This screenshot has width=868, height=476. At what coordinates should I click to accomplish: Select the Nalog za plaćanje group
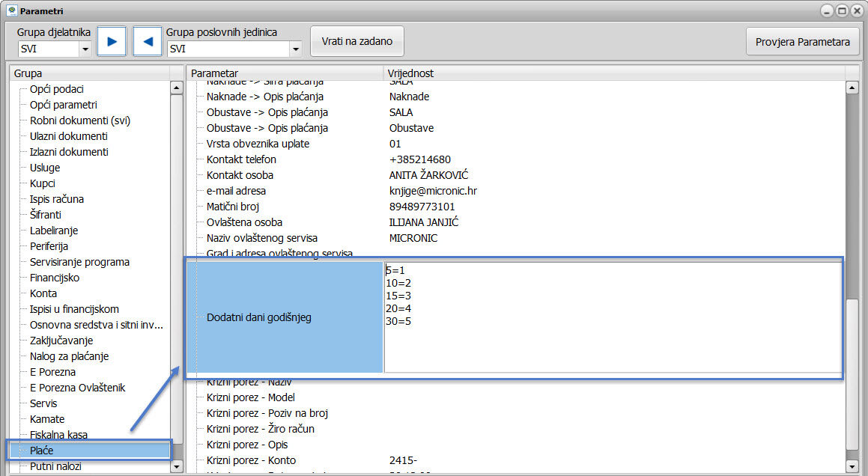click(x=69, y=356)
